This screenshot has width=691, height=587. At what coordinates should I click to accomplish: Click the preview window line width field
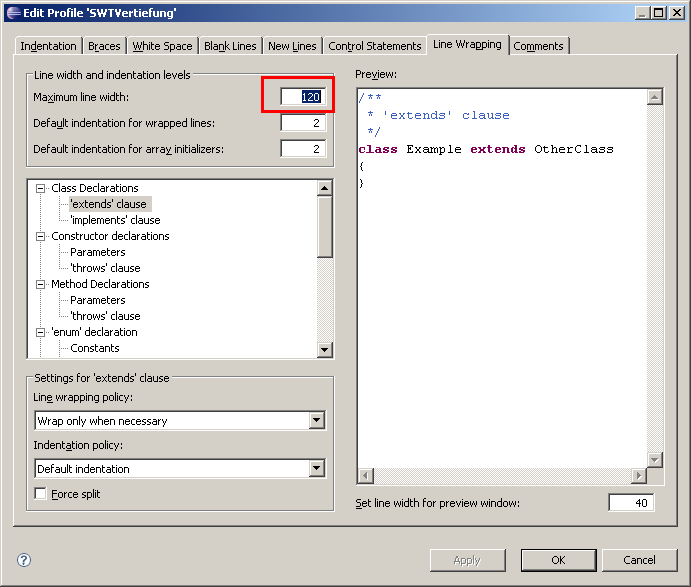tap(631, 503)
